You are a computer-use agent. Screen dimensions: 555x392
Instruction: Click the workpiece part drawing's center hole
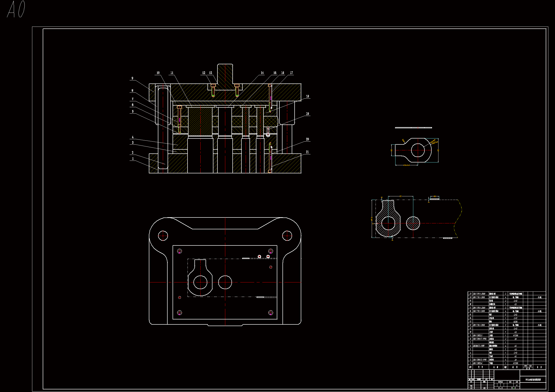pos(418,150)
